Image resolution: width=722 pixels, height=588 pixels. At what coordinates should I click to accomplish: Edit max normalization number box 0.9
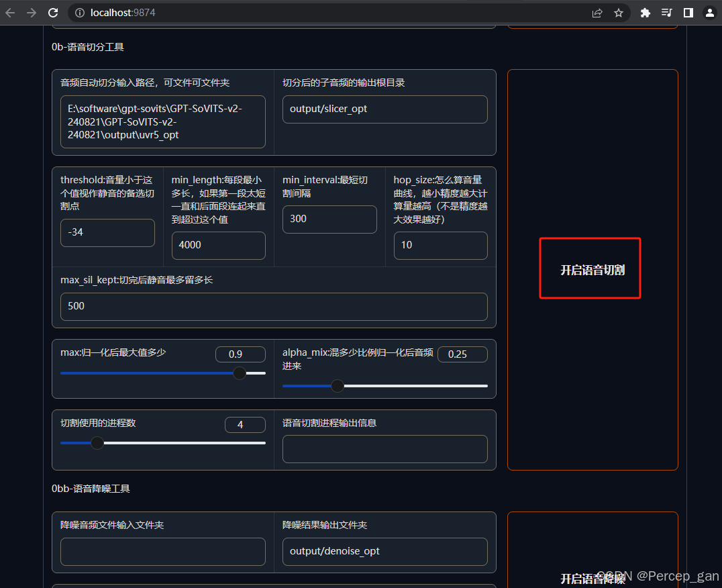click(240, 354)
